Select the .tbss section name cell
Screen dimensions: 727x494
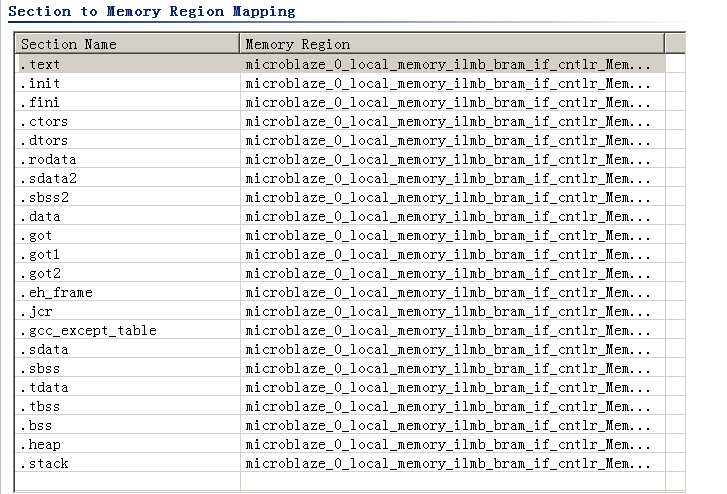click(x=128, y=406)
